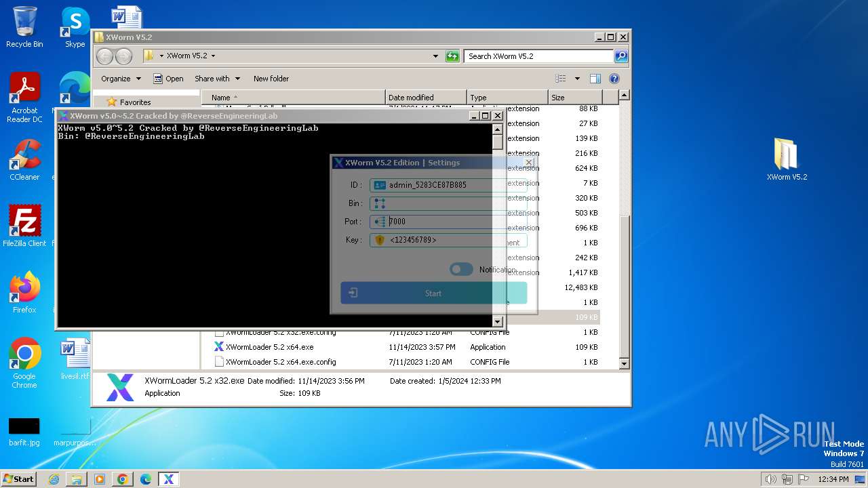Click the ID input field

tap(448, 185)
